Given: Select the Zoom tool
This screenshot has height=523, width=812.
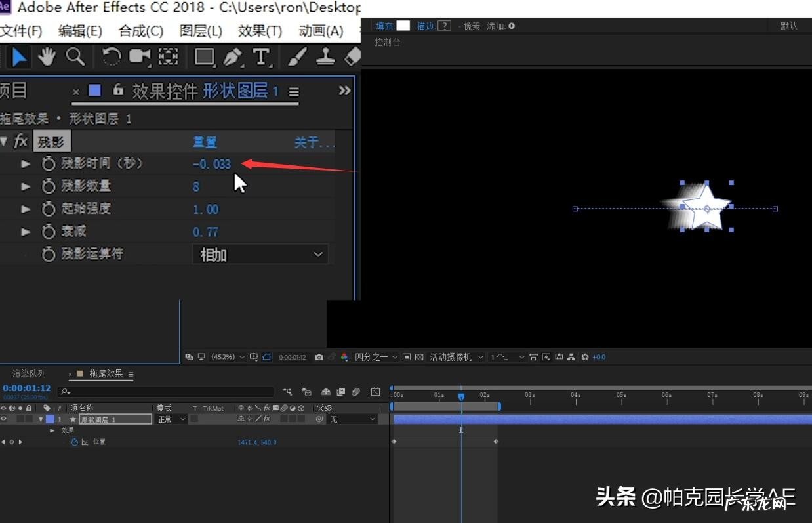Looking at the screenshot, I should pyautogui.click(x=75, y=56).
